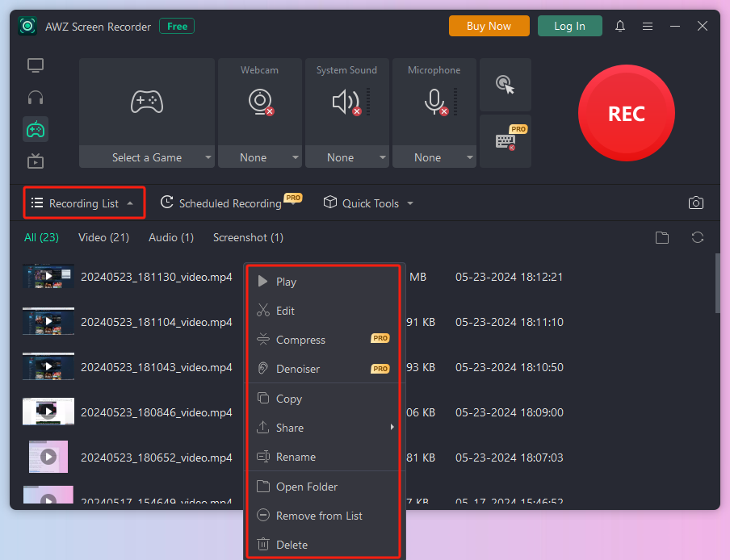
Task: Play thumbnail of 20240523_180652_video.mp4
Action: (48, 456)
